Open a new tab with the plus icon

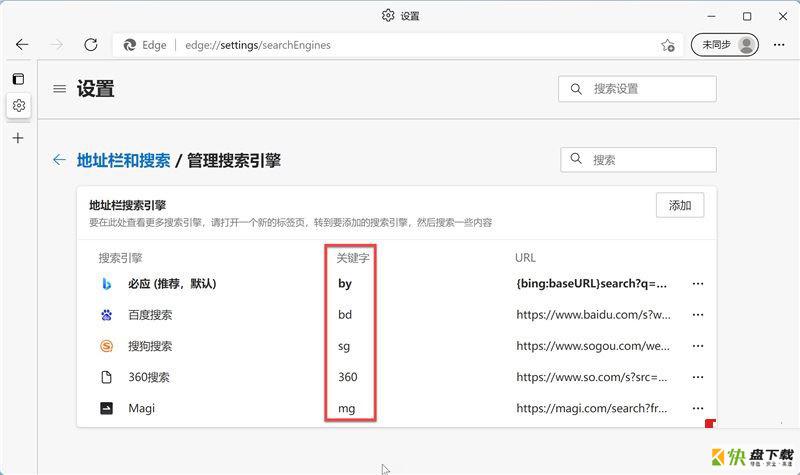point(18,138)
